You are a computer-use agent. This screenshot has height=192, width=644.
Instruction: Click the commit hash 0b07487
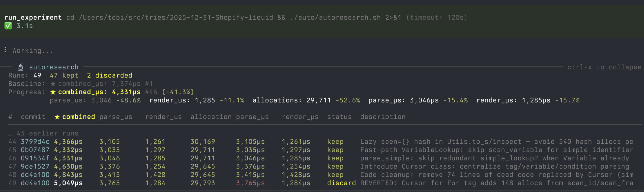(x=35, y=150)
